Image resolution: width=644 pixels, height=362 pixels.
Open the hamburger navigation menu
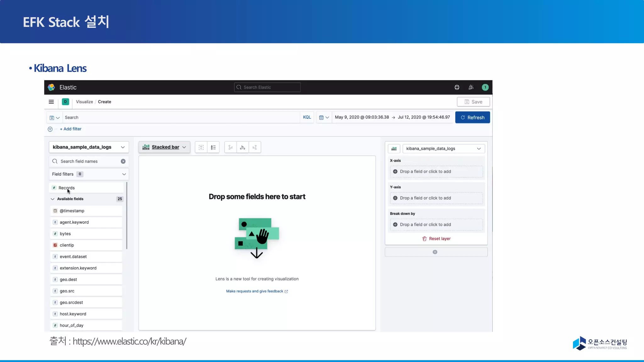click(51, 102)
